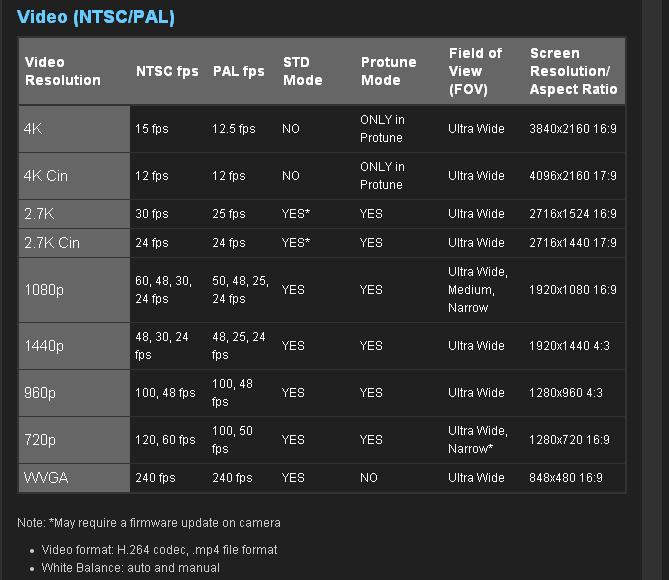Select the 15 fps cell
Screen dimensions: 669x580
pos(151,129)
